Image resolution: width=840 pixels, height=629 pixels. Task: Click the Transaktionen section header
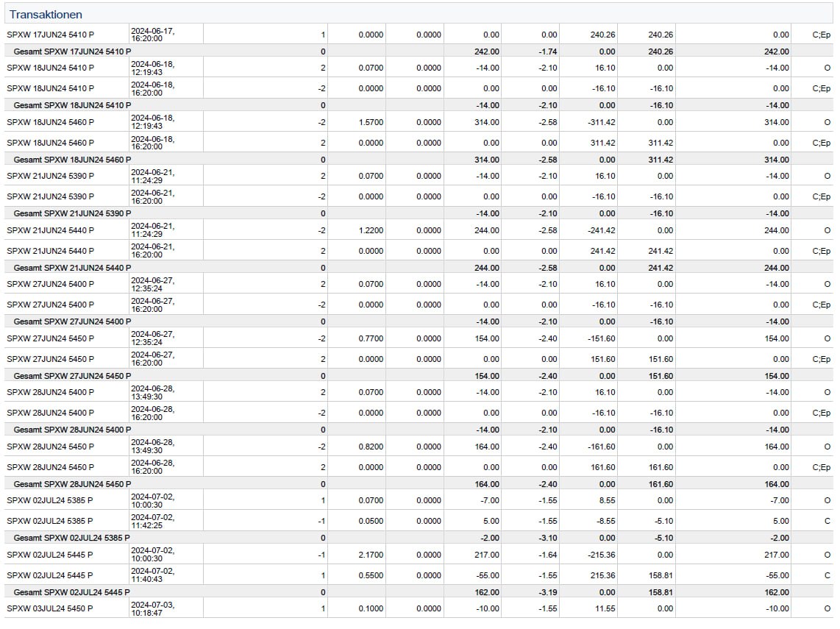click(x=46, y=14)
